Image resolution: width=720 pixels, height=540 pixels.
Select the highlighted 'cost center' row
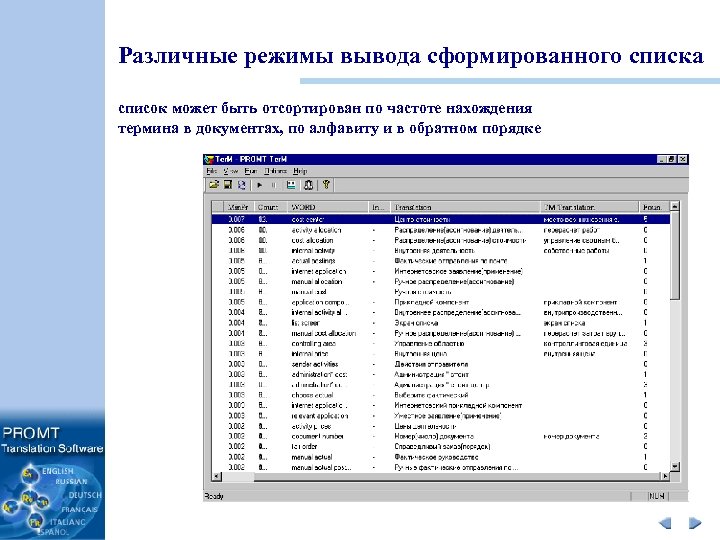point(440,219)
